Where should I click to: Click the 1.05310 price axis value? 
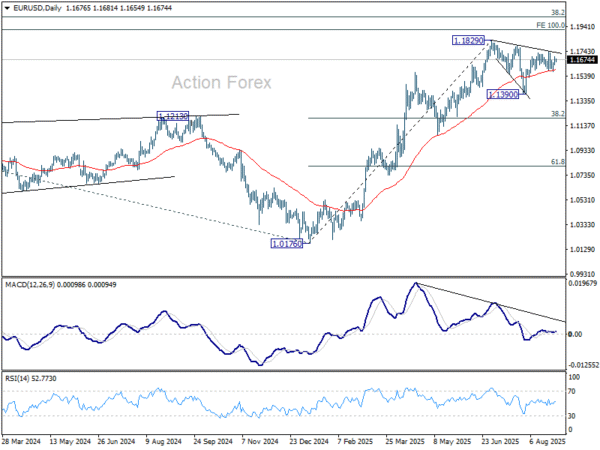[582, 200]
